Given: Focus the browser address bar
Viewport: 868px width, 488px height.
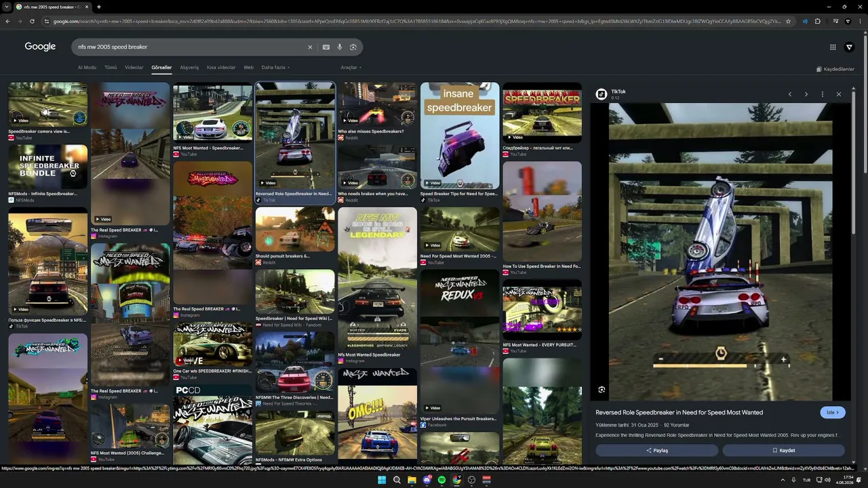Looking at the screenshot, I should (416, 21).
